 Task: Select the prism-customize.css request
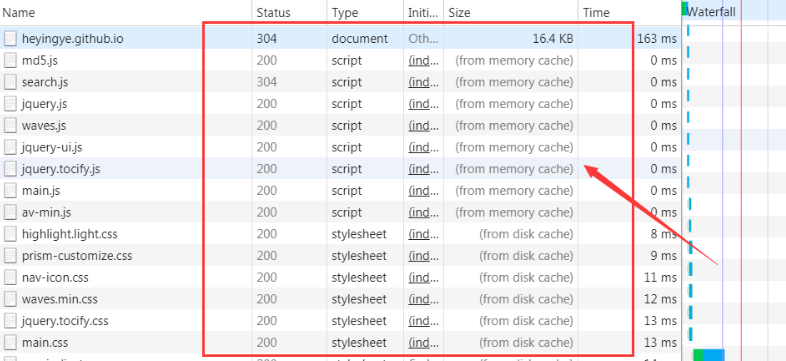click(340, 256)
